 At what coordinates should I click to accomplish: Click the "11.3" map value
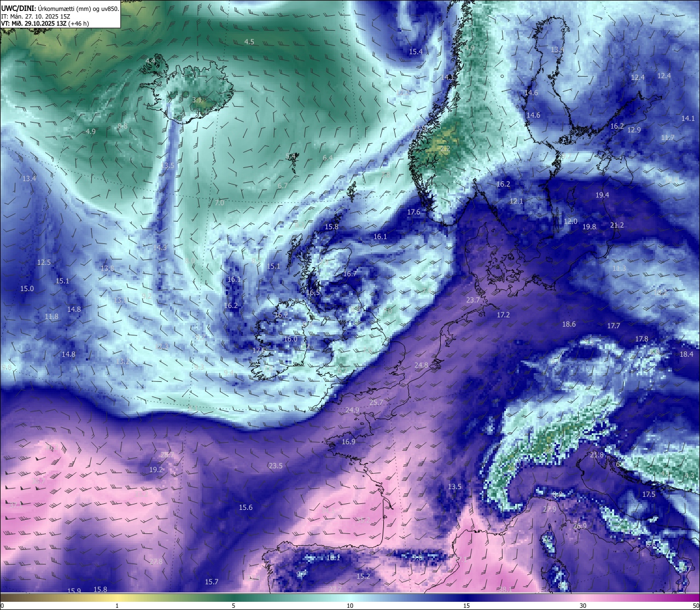pos(619,269)
